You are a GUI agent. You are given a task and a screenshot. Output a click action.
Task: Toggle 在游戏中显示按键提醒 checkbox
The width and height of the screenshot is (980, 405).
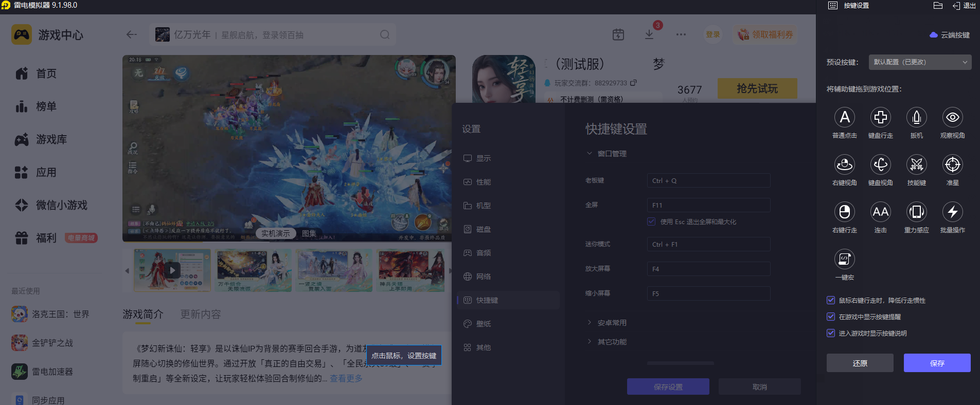(x=830, y=317)
